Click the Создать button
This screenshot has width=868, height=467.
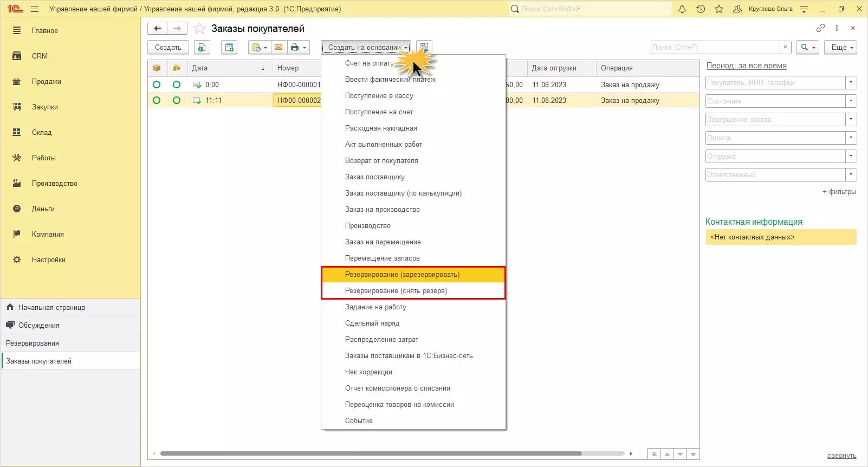click(168, 48)
